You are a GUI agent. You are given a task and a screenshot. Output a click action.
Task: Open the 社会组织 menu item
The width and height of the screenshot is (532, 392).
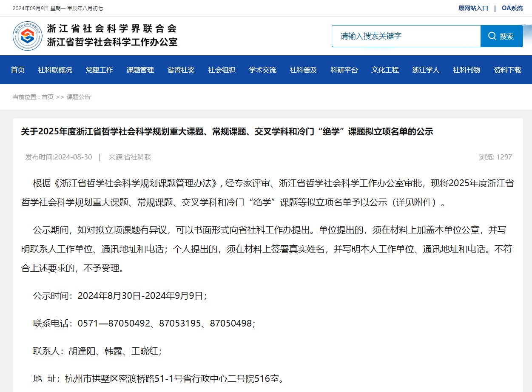(222, 70)
